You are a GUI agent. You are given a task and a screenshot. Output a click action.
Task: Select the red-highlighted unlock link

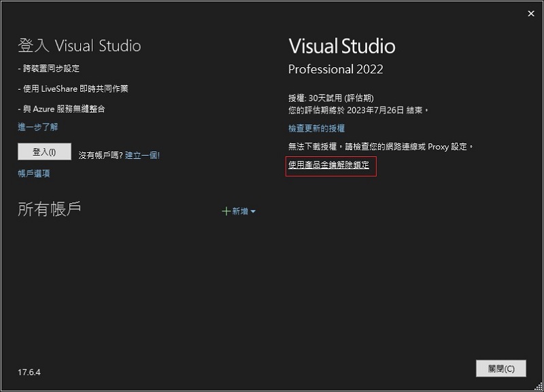coord(328,166)
